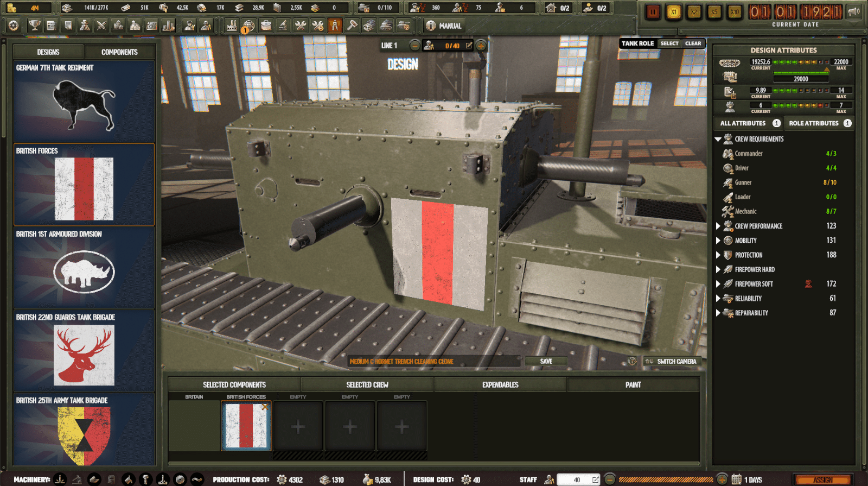This screenshot has width=868, height=486.
Task: Set game speed to X10
Action: [735, 12]
